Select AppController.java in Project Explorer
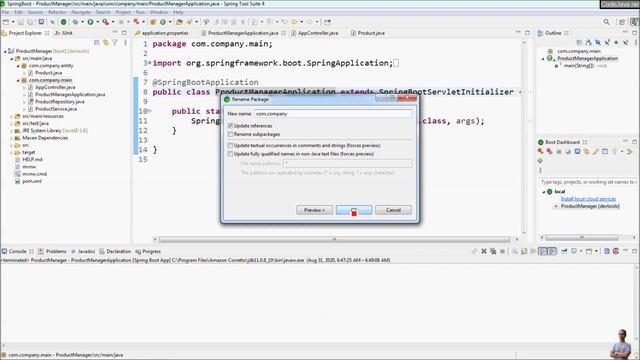 (55, 87)
